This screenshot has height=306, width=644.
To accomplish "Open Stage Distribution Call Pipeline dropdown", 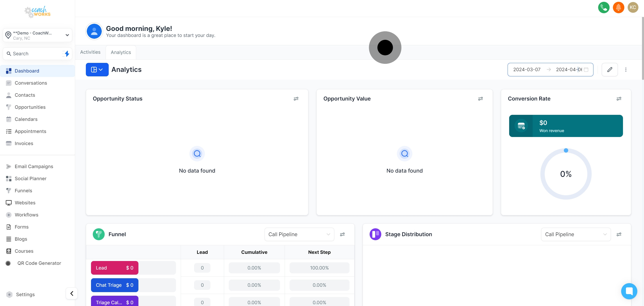I will (576, 234).
